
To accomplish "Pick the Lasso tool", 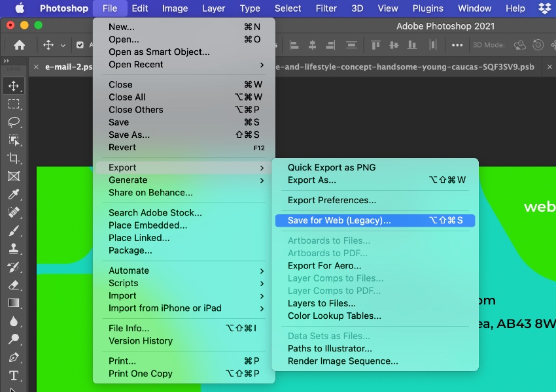I will [x=13, y=122].
